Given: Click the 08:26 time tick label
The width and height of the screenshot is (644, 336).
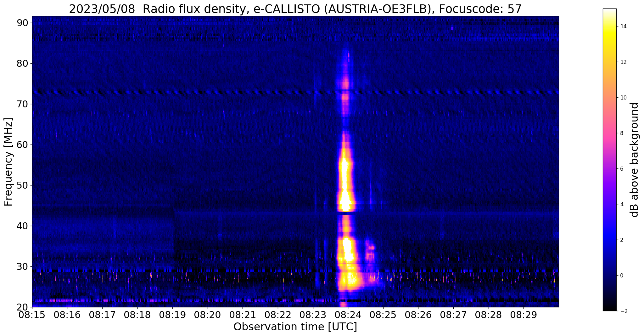Looking at the screenshot, I should tap(418, 315).
